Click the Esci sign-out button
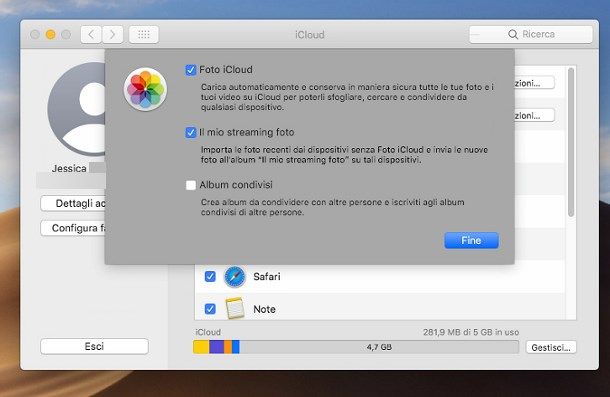This screenshot has width=610, height=397. pos(94,346)
